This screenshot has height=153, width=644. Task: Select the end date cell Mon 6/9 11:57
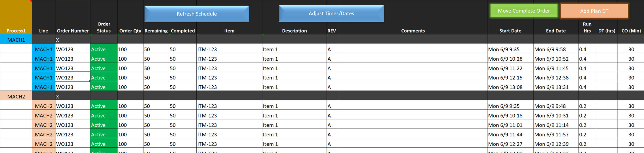coord(551,134)
